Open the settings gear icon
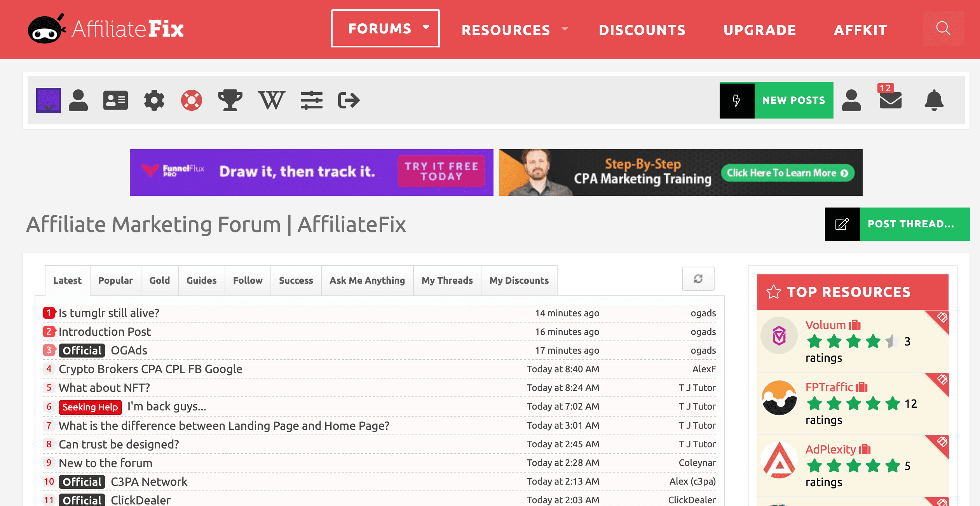 click(154, 100)
